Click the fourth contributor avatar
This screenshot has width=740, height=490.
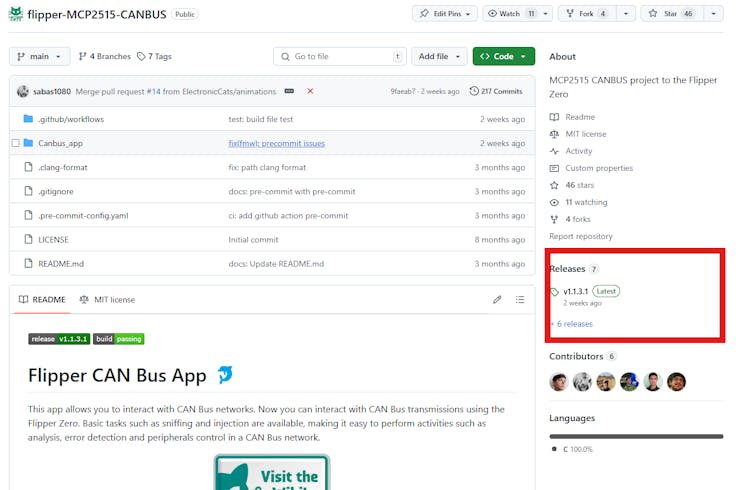click(630, 381)
